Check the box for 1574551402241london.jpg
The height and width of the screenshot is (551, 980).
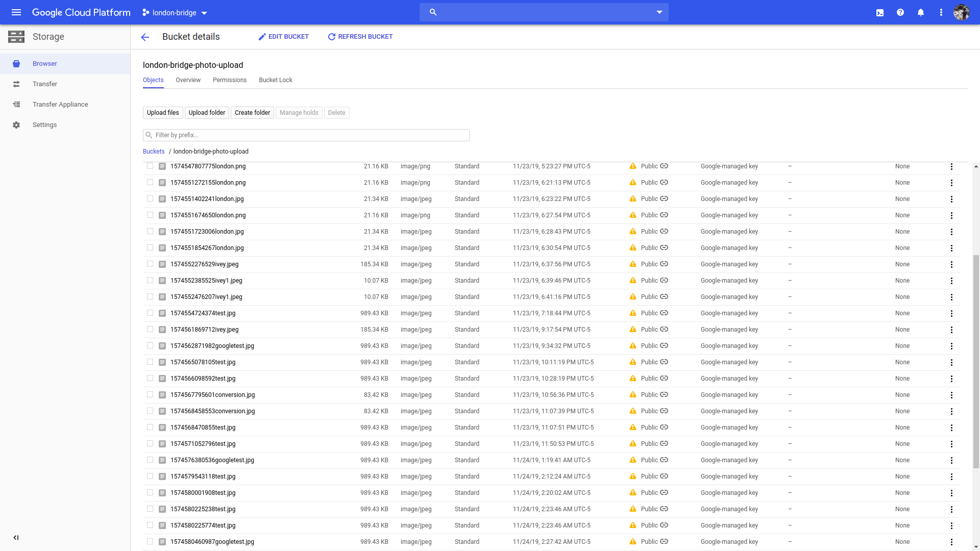coord(150,199)
